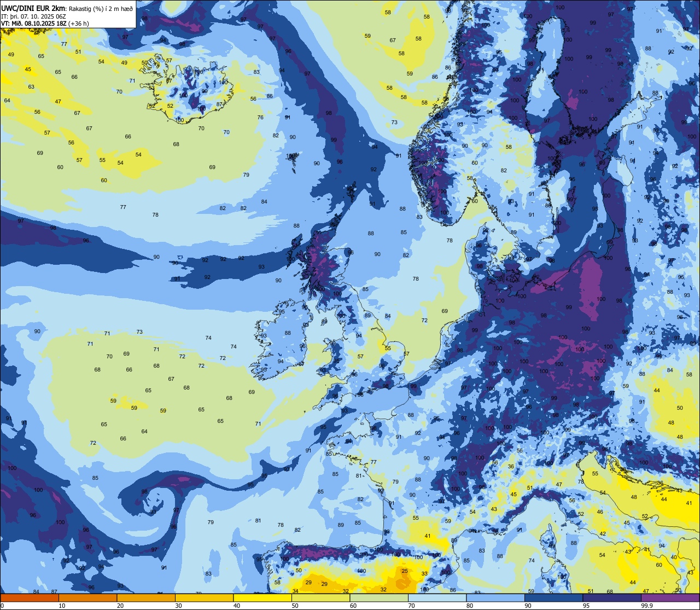
Task: Click the legend tick label "20"
Action: (x=120, y=606)
